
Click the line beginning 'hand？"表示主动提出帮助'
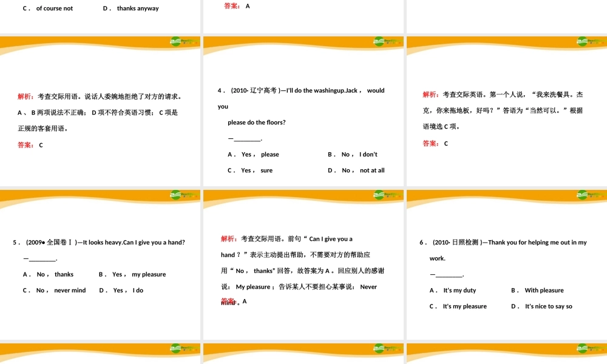point(296,255)
